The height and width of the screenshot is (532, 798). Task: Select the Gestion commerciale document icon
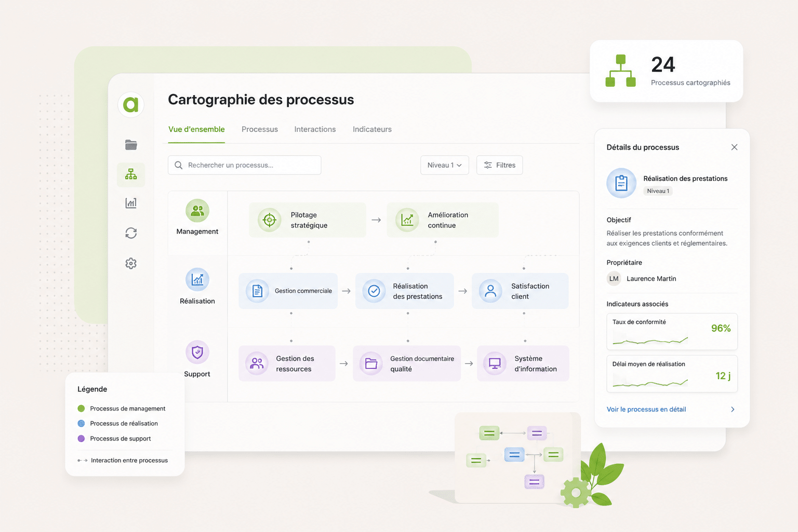pyautogui.click(x=257, y=291)
